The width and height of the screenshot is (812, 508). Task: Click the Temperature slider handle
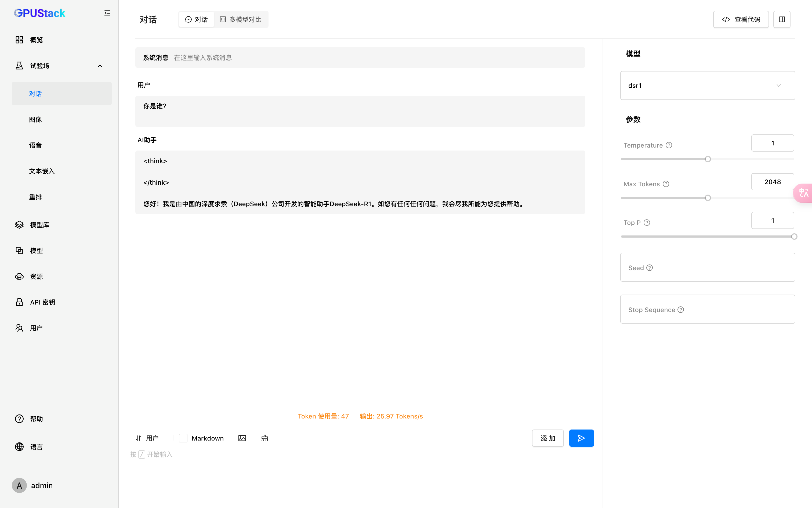coord(708,159)
